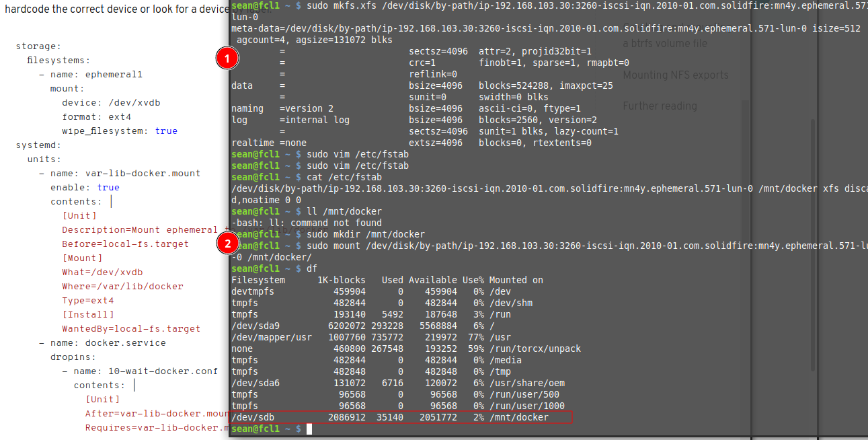Select 'name: var-lib-docker.mount' line
Image resolution: width=868 pixels, height=440 pixels.
click(120, 174)
